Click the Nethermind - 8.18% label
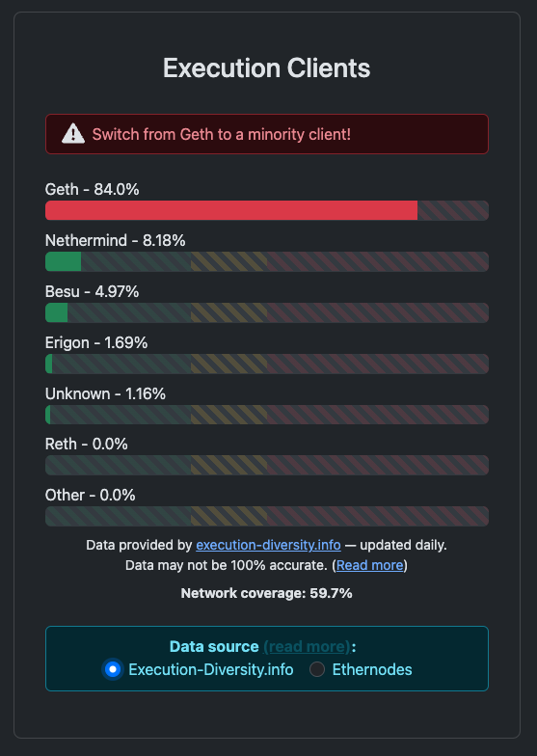 [x=116, y=240]
